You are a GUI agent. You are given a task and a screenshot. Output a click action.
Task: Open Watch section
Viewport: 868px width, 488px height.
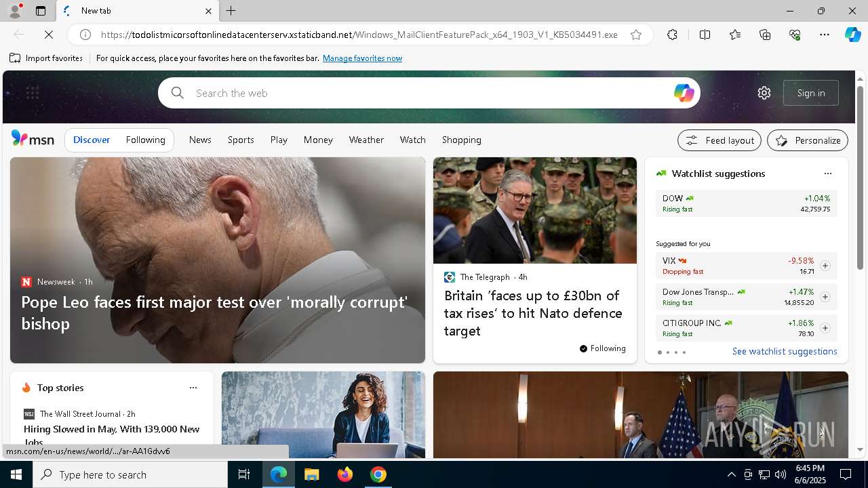pos(413,140)
